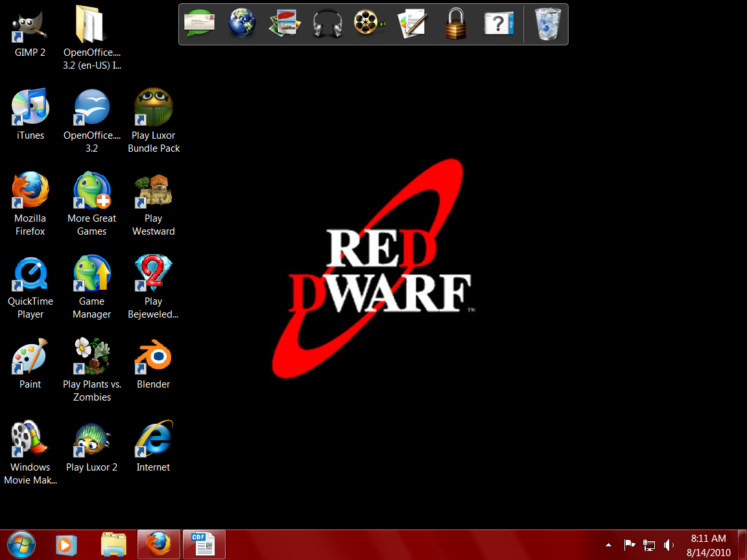Open Action Center via flag icon

(x=629, y=545)
